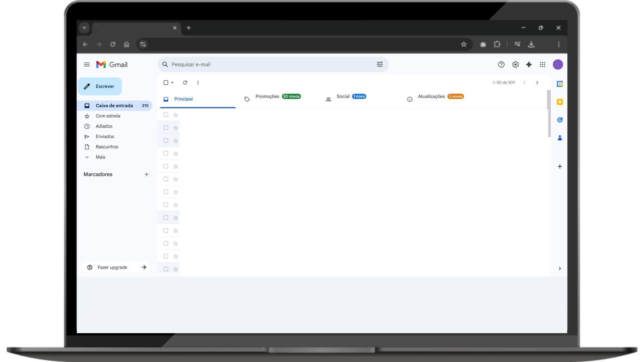Star the first email in list
Image resolution: width=644 pixels, height=362 pixels.
point(175,115)
